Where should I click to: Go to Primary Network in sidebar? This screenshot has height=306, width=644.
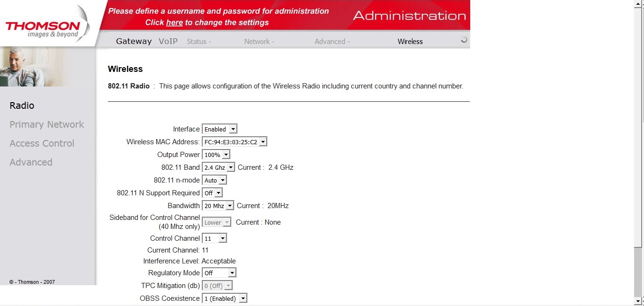coord(47,124)
